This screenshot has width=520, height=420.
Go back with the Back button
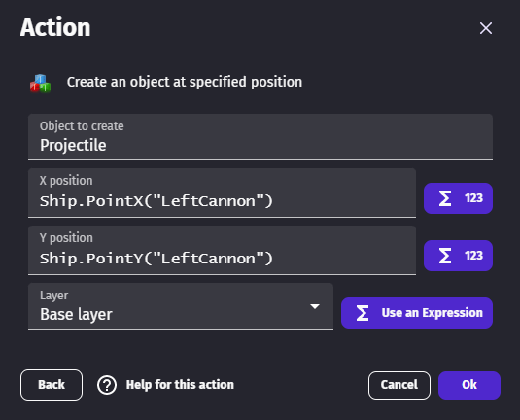coord(52,385)
